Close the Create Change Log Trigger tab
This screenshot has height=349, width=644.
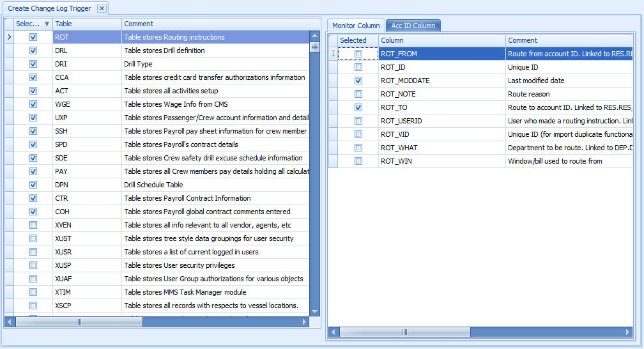click(x=102, y=8)
